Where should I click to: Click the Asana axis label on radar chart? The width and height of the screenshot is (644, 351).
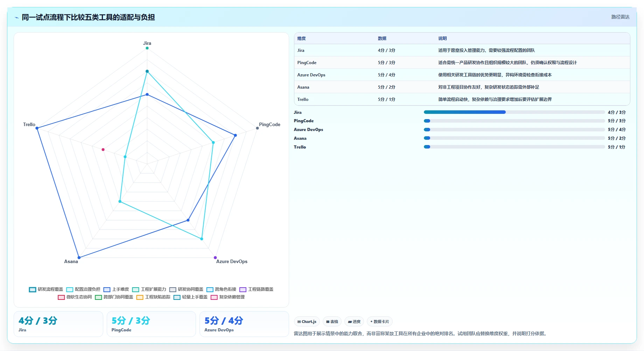71,261
